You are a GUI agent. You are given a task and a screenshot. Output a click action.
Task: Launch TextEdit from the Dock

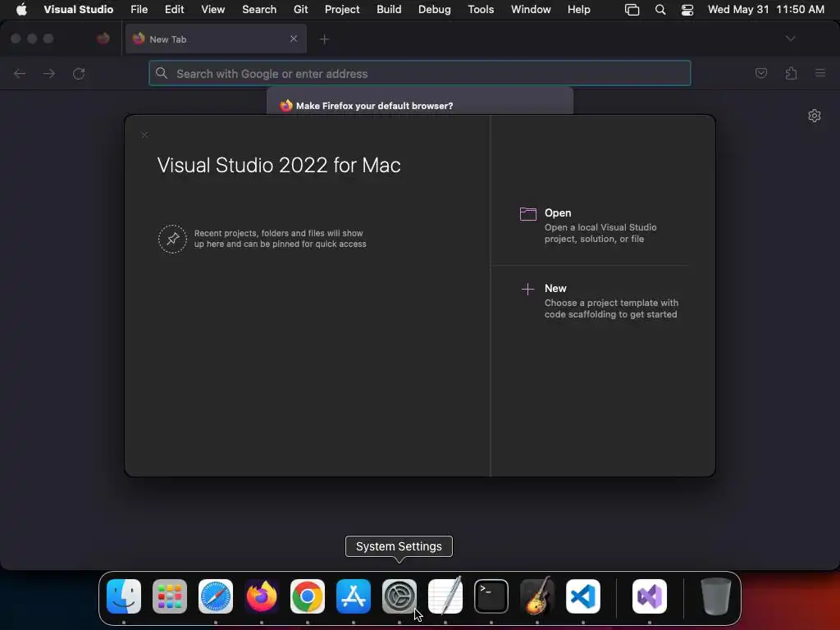(445, 596)
